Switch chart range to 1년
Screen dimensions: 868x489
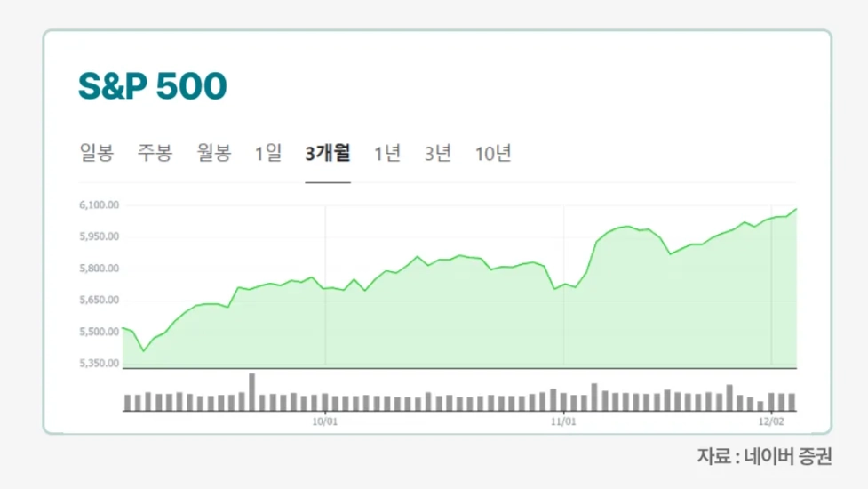tap(386, 153)
